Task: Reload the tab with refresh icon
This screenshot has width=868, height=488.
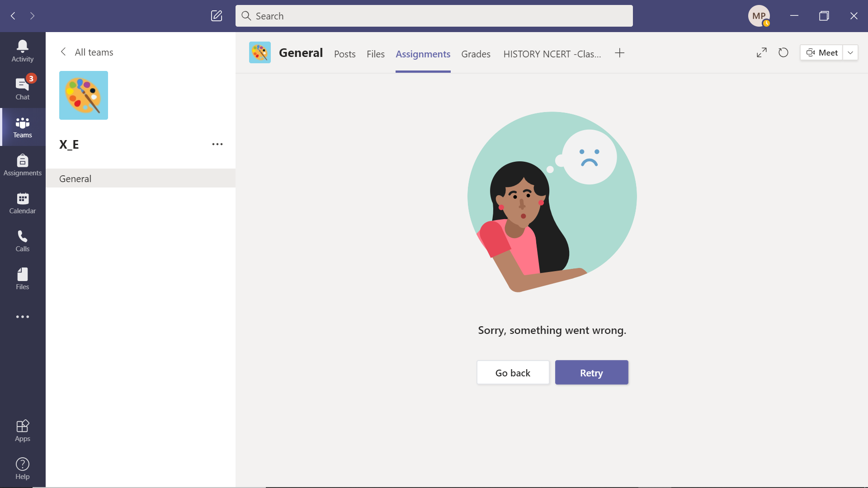Action: coord(783,53)
